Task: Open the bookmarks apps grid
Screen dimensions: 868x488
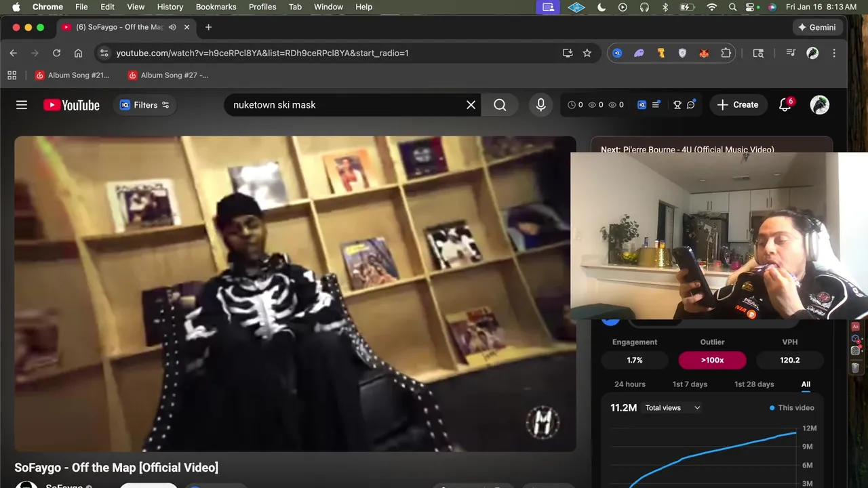Action: click(x=12, y=75)
